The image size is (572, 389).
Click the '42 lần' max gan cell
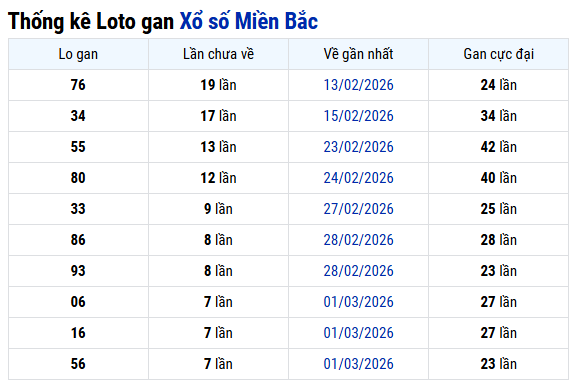tap(499, 147)
